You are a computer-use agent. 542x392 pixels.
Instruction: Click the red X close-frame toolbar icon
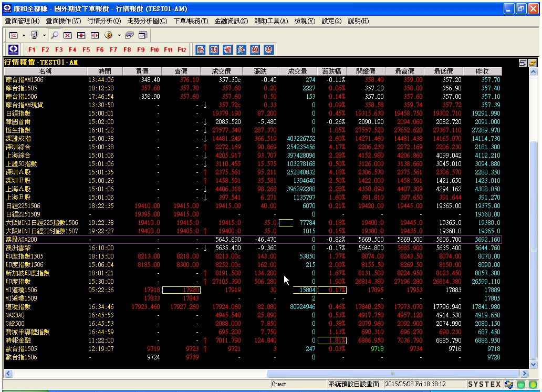[68, 35]
